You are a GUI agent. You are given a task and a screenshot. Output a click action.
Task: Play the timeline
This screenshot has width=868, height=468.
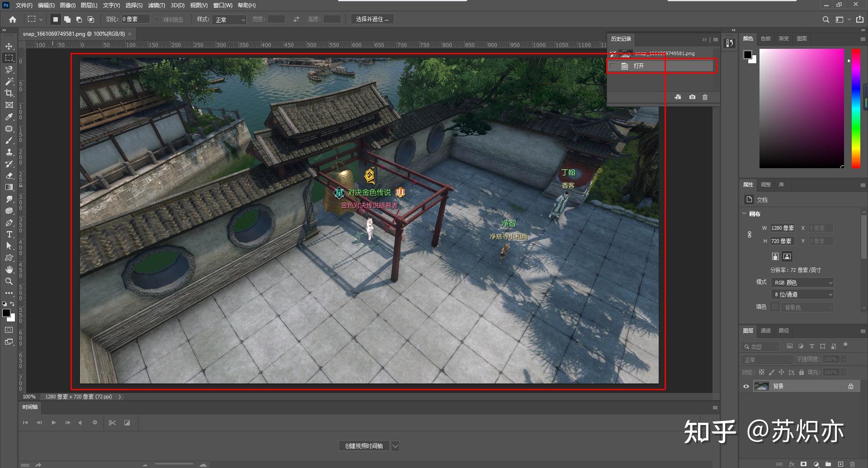pos(54,423)
